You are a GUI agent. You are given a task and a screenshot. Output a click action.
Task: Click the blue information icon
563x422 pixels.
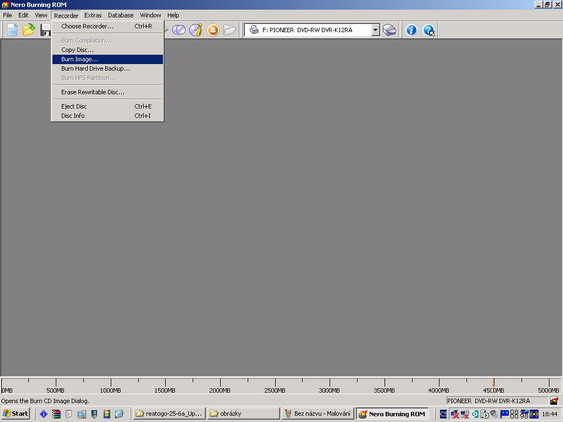coord(411,30)
